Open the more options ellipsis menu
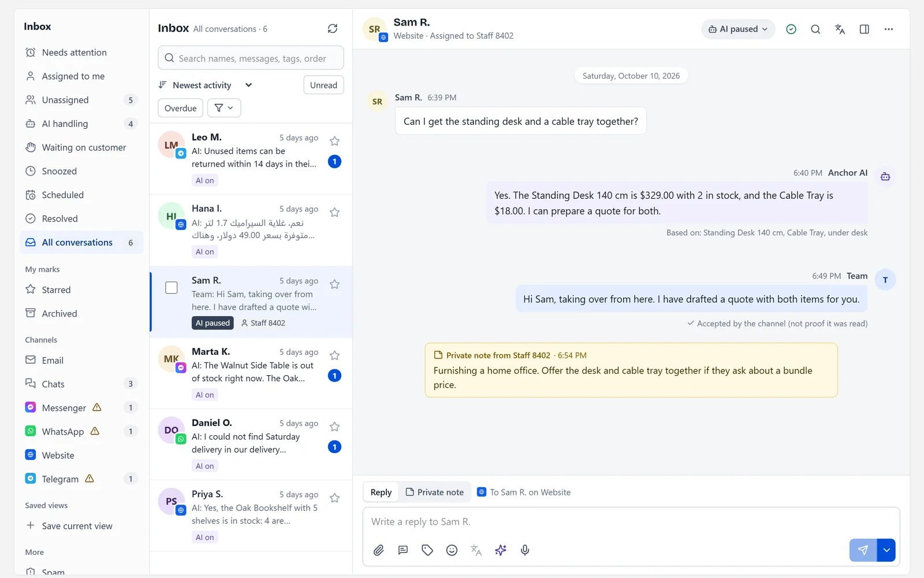The width and height of the screenshot is (924, 578). [889, 29]
